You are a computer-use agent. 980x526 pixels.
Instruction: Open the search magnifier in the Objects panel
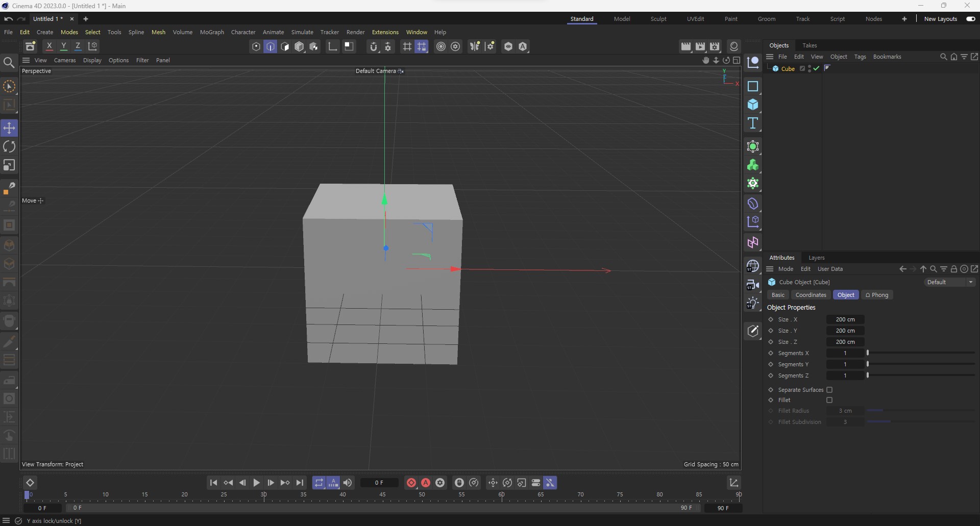click(943, 57)
